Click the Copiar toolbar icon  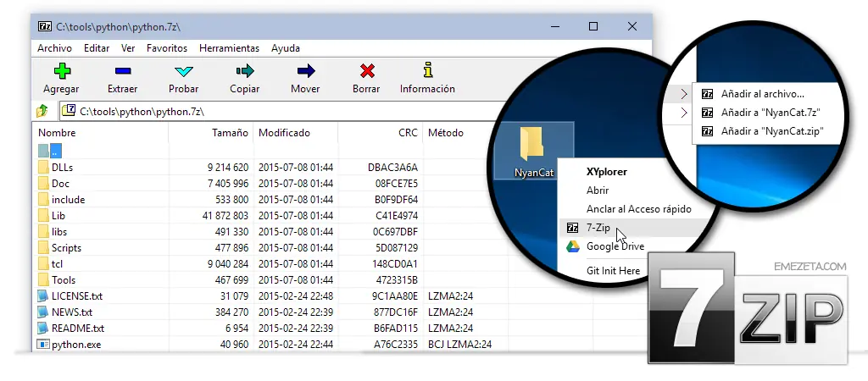[245, 71]
